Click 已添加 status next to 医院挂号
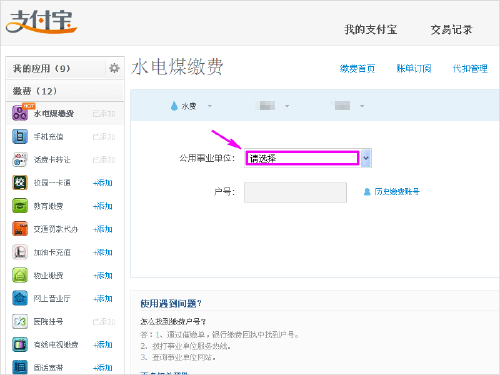 coord(104,322)
